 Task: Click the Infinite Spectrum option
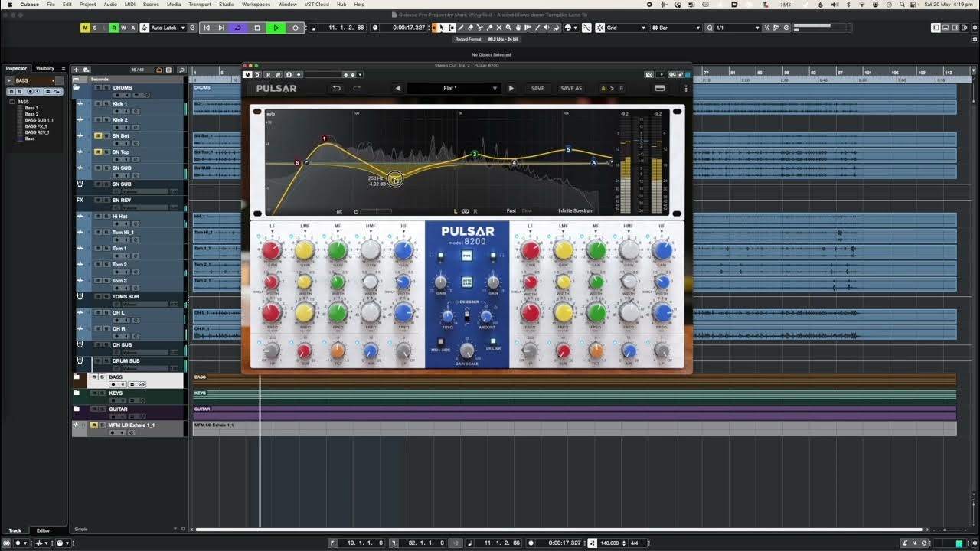(x=576, y=210)
